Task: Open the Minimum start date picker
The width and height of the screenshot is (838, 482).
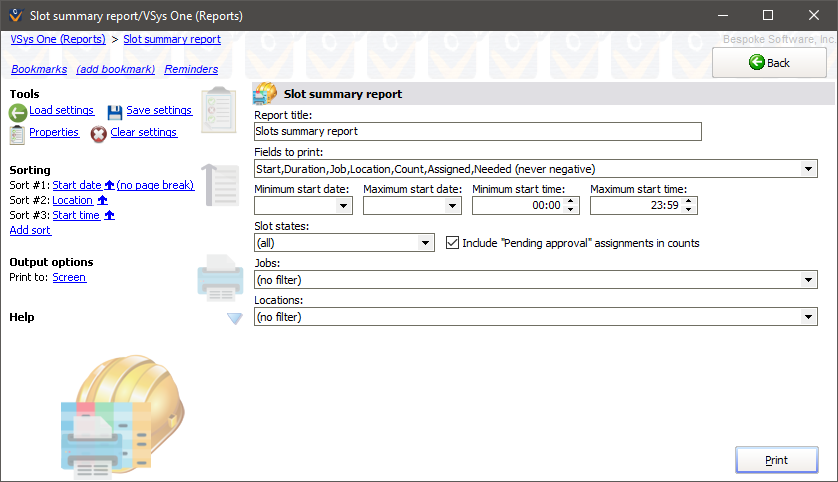Action: coord(344,206)
